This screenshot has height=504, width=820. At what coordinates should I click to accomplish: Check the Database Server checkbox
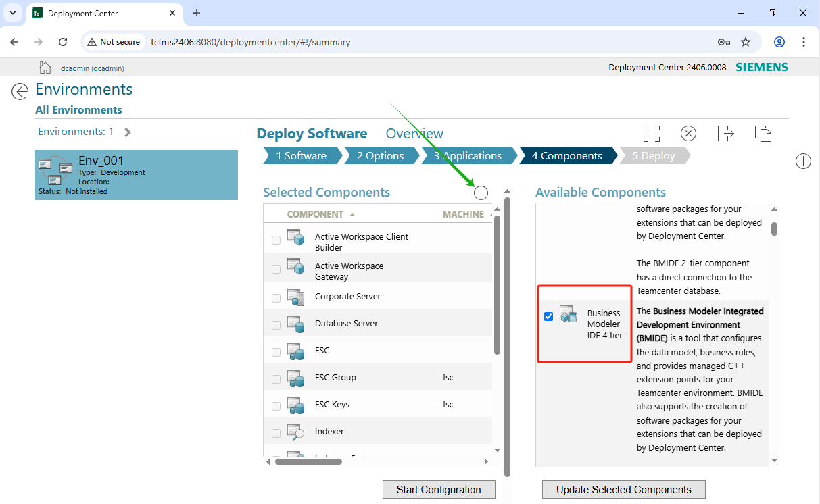point(276,325)
